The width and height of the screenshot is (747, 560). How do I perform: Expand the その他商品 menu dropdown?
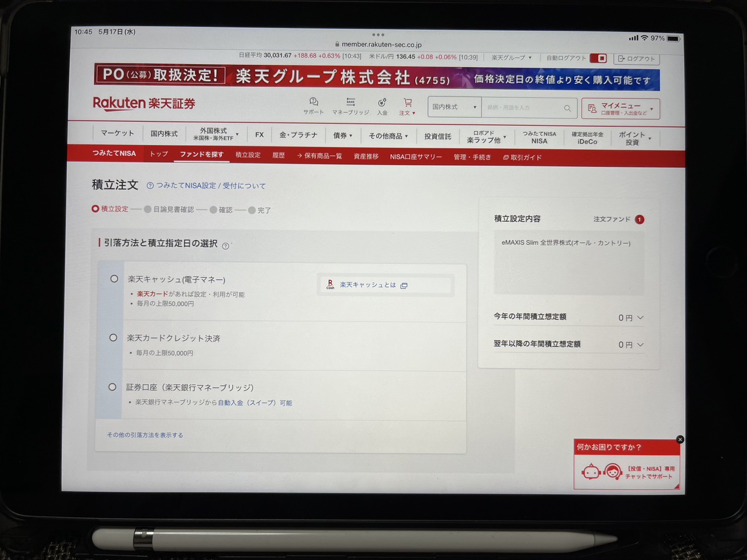388,136
